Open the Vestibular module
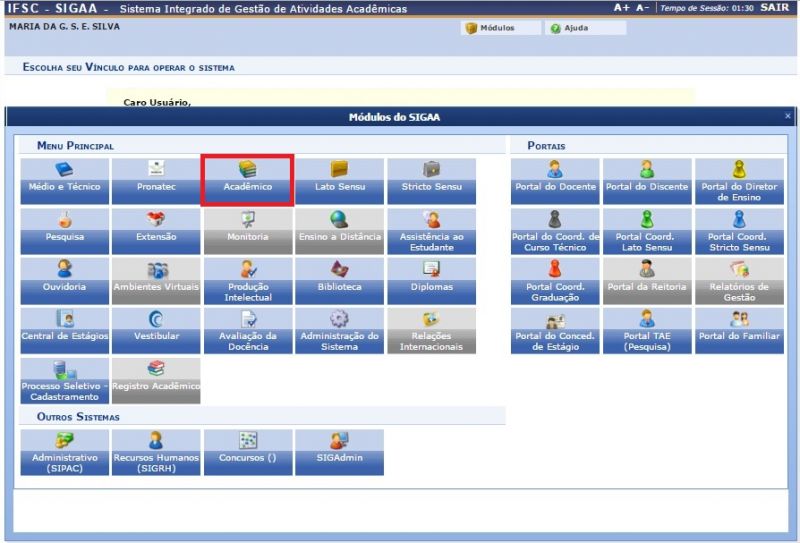Screen dimensions: 800x543 coord(155,331)
